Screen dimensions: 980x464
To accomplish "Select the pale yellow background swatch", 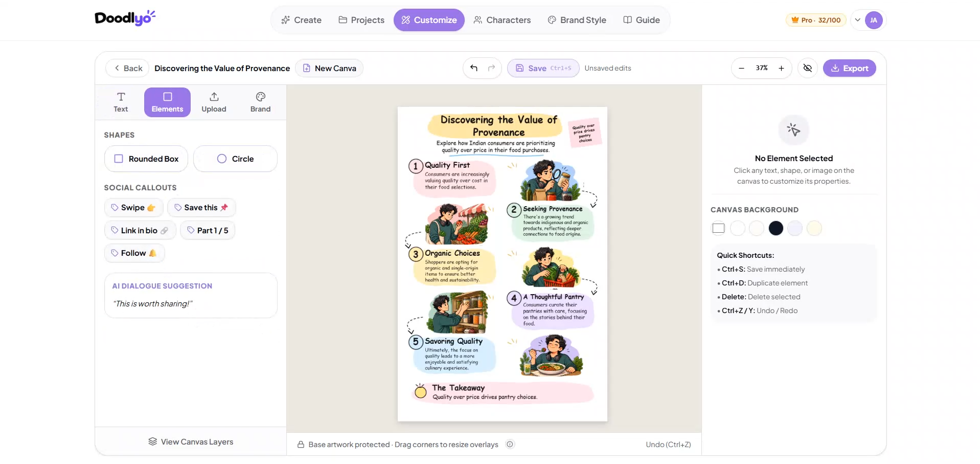I will 814,228.
